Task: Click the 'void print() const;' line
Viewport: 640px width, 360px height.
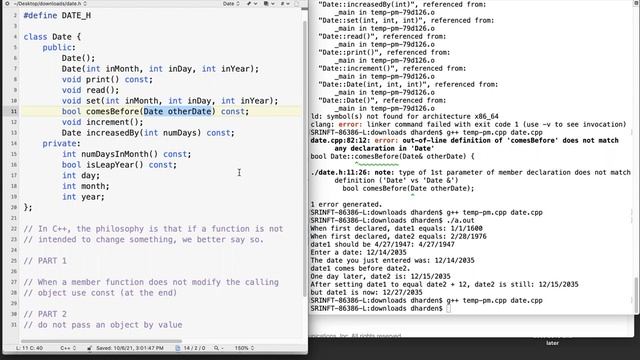Action: (107, 79)
